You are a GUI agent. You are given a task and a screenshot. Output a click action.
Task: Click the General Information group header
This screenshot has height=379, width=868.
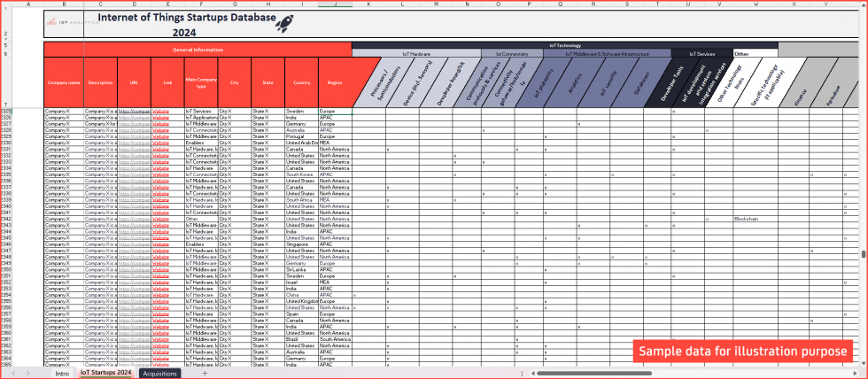click(x=198, y=50)
